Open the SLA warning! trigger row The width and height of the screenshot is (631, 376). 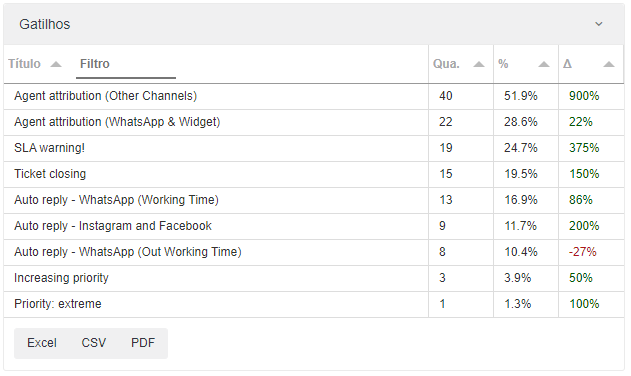(x=314, y=148)
